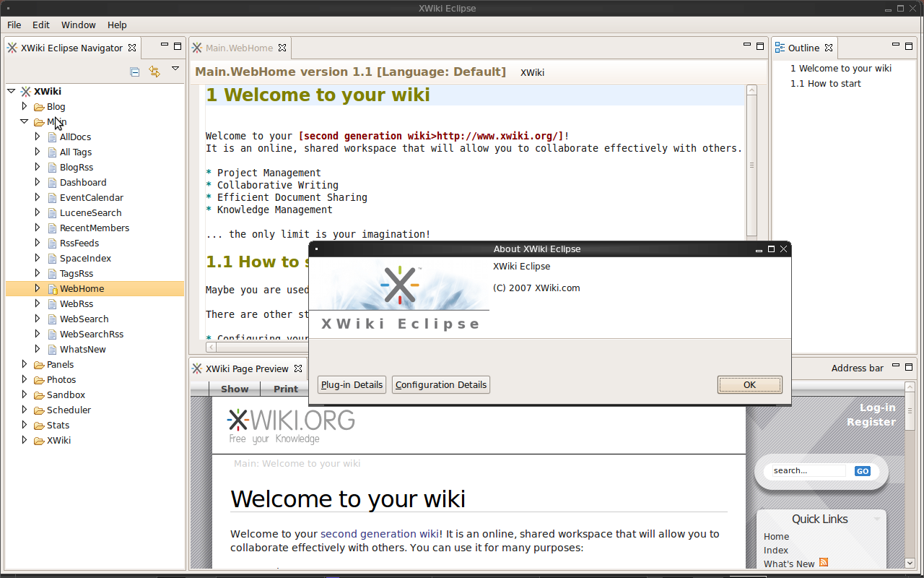The image size is (924, 578).
Task: Collapse the Main space tree node
Action: point(24,122)
